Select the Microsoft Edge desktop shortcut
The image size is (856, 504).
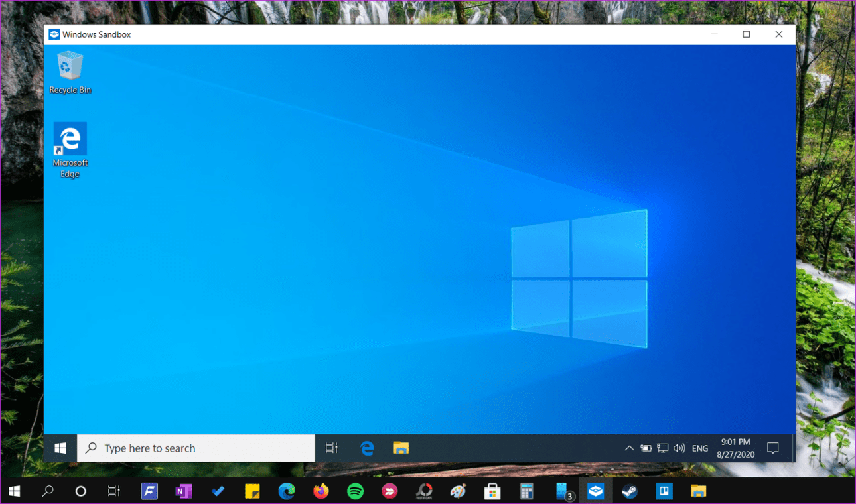tap(70, 147)
